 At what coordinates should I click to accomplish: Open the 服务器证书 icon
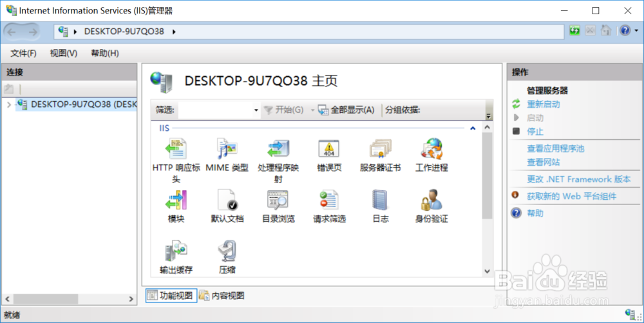(x=381, y=149)
